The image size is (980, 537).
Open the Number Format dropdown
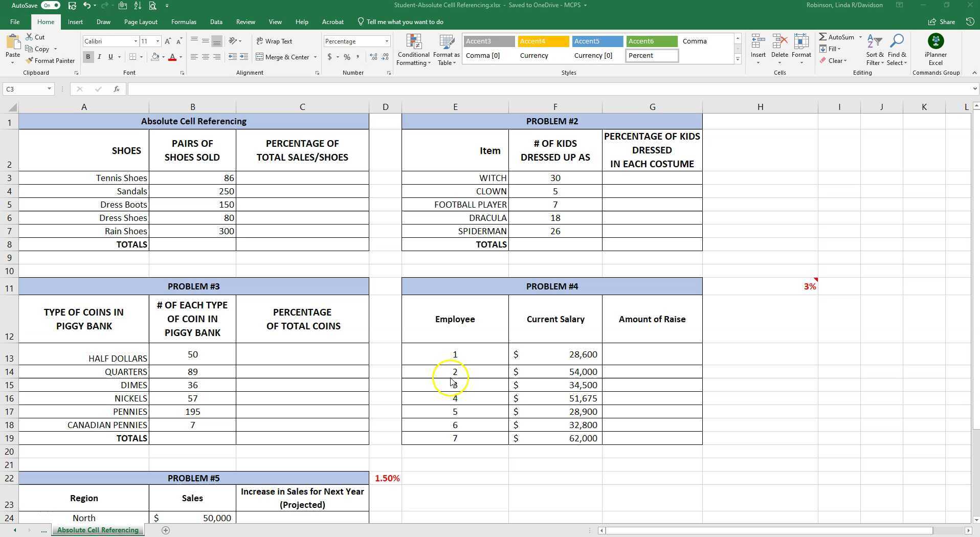387,41
